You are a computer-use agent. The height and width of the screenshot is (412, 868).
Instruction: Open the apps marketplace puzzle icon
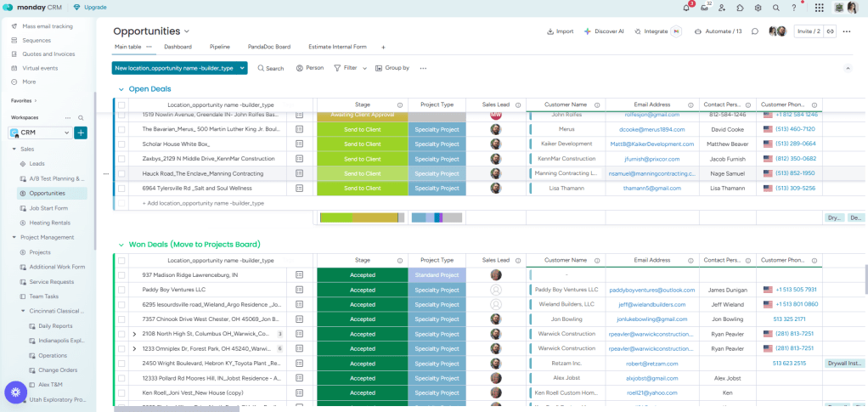point(740,8)
